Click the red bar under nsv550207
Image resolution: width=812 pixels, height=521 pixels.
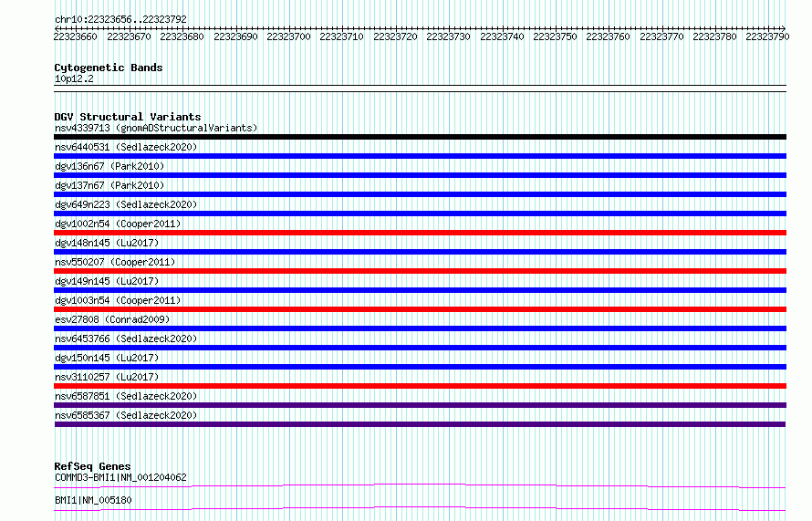click(x=420, y=271)
